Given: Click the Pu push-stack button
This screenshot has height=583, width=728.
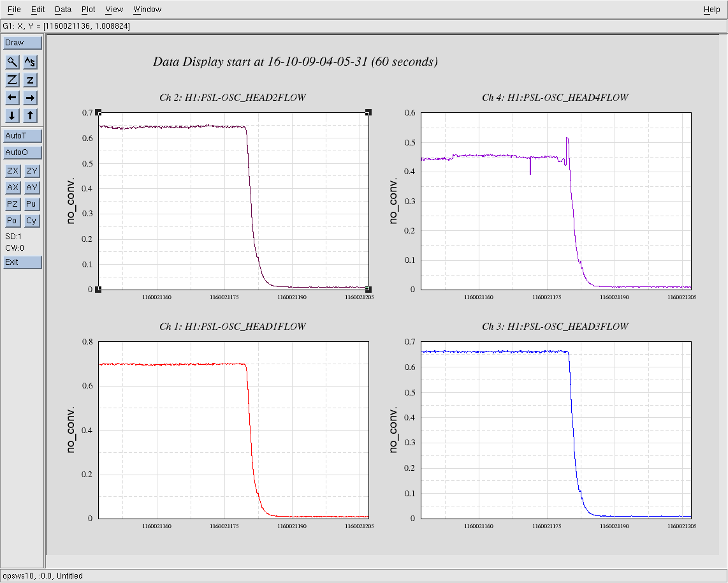Looking at the screenshot, I should coord(32,204).
